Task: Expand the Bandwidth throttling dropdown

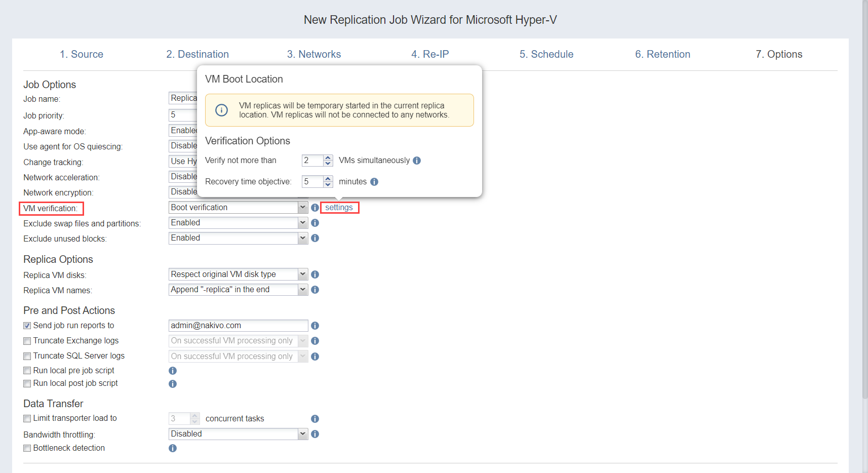Action: click(302, 434)
